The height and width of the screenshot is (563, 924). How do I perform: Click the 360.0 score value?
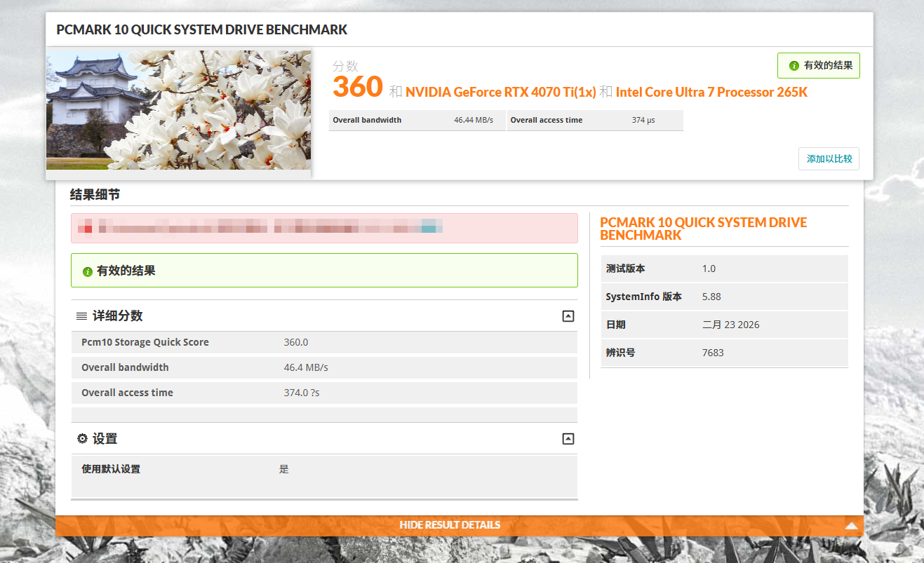(x=296, y=342)
